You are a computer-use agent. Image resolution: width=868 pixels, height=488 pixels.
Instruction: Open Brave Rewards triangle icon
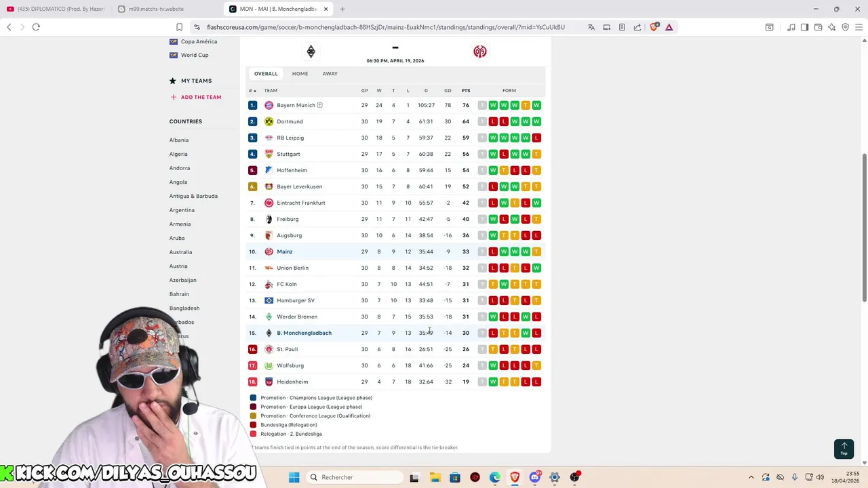tap(669, 27)
